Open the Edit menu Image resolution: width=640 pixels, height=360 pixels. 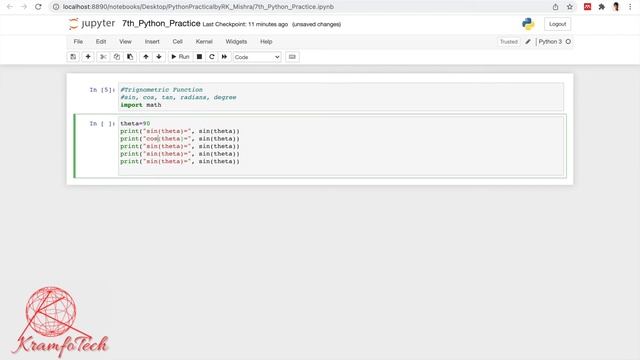click(101, 42)
